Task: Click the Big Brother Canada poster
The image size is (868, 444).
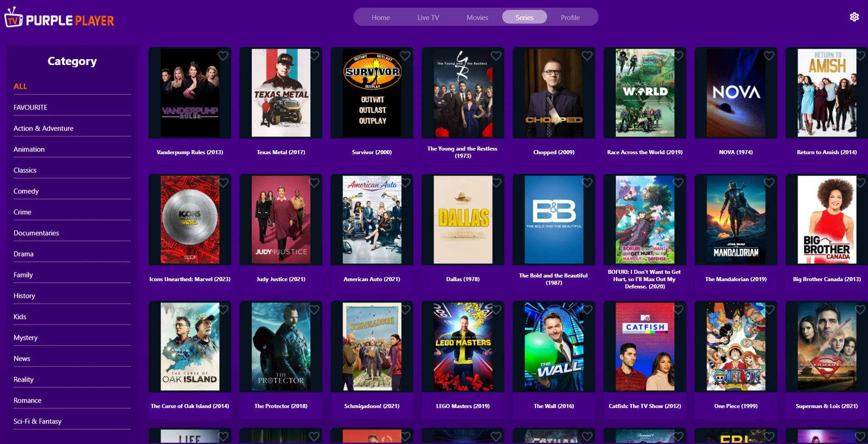Action: [x=827, y=220]
